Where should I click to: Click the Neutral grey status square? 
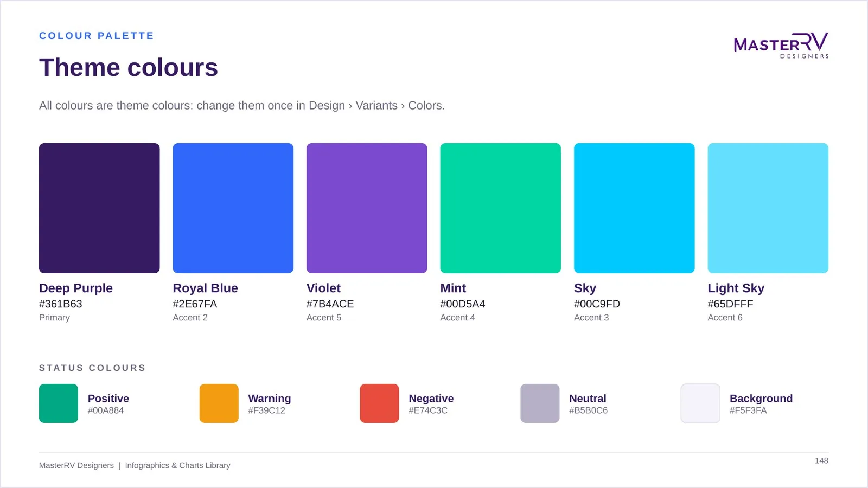[x=540, y=403]
